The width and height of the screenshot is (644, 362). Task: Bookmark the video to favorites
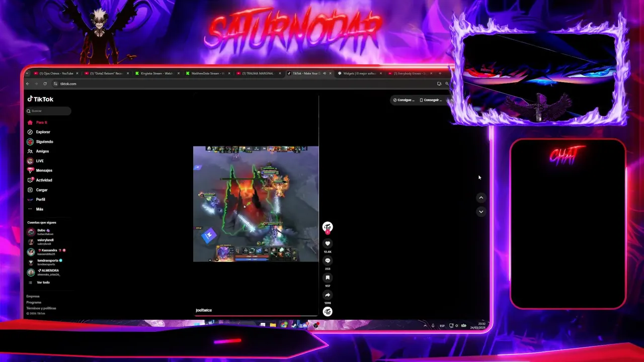pyautogui.click(x=328, y=278)
